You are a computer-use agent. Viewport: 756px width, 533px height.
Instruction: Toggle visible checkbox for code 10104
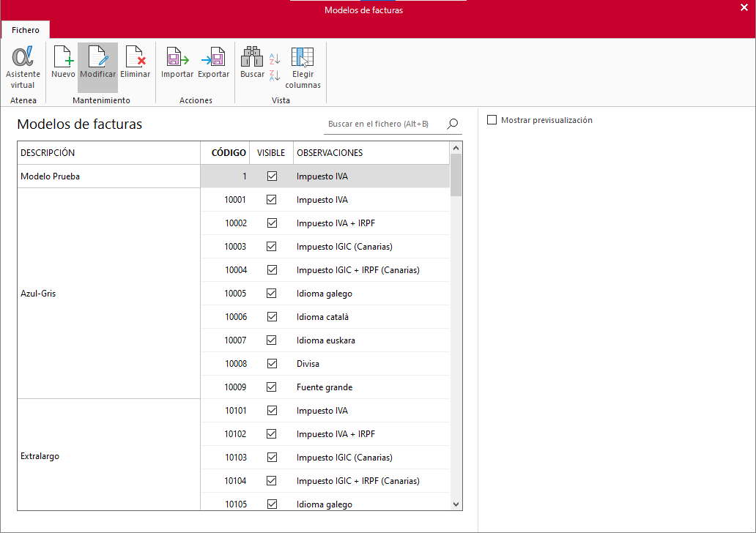coord(272,480)
